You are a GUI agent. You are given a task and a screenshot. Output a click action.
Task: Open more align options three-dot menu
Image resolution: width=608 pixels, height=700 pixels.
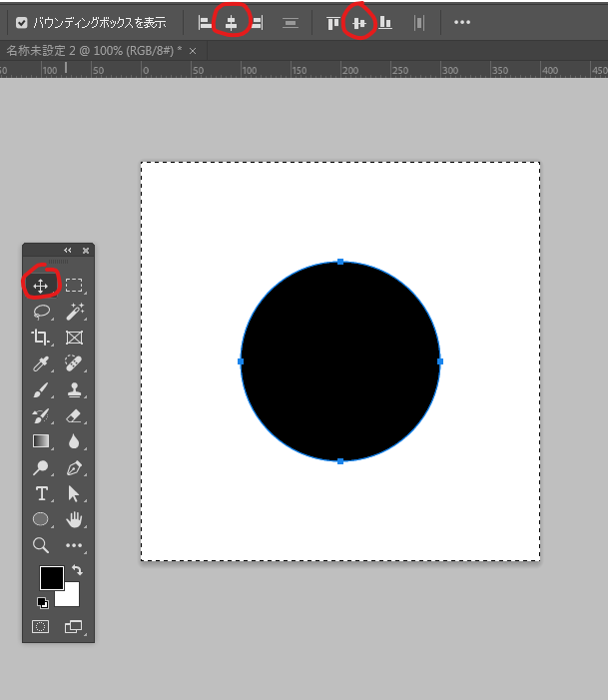(x=462, y=22)
